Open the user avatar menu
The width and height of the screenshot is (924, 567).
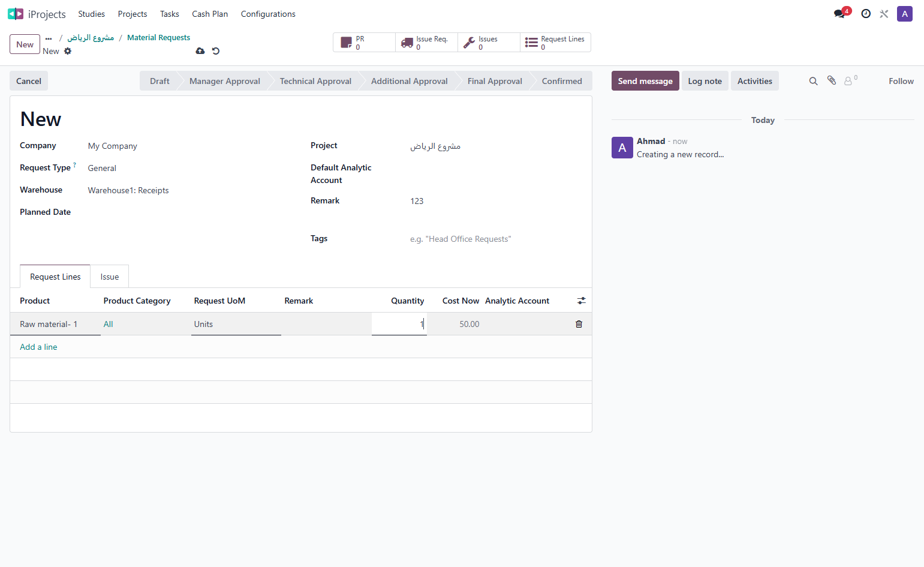coord(905,14)
